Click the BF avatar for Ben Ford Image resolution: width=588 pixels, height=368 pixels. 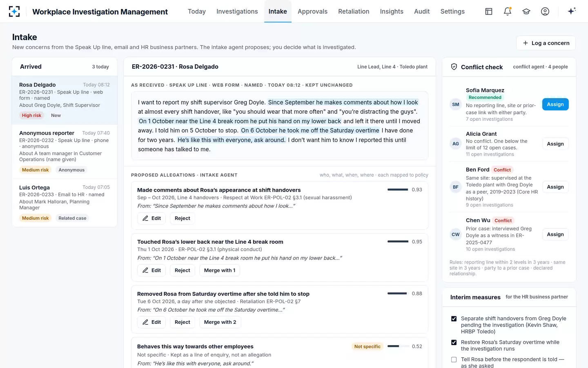(x=456, y=187)
